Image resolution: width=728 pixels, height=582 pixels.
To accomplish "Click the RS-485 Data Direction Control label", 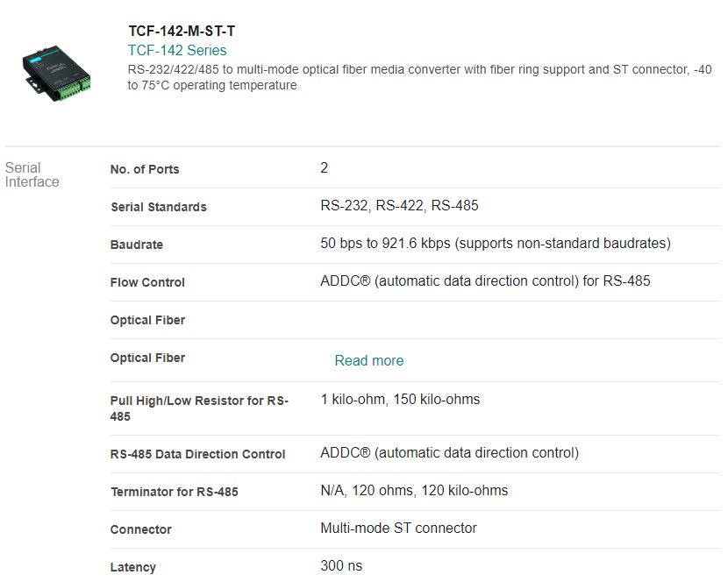I will [197, 454].
